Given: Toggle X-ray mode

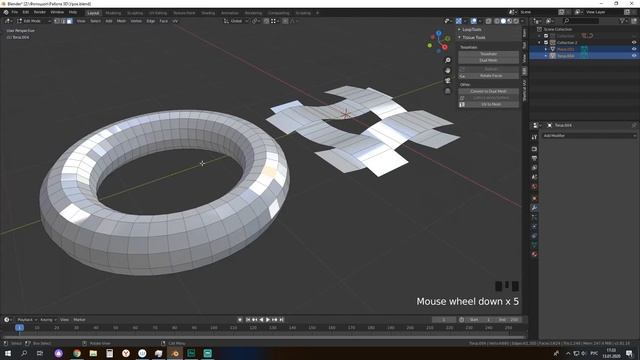Looking at the screenshot, I should pos(489,21).
